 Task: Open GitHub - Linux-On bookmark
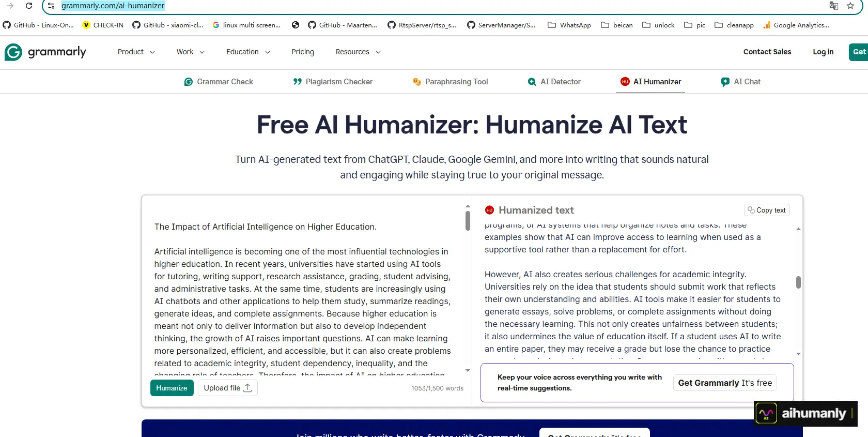pos(39,25)
